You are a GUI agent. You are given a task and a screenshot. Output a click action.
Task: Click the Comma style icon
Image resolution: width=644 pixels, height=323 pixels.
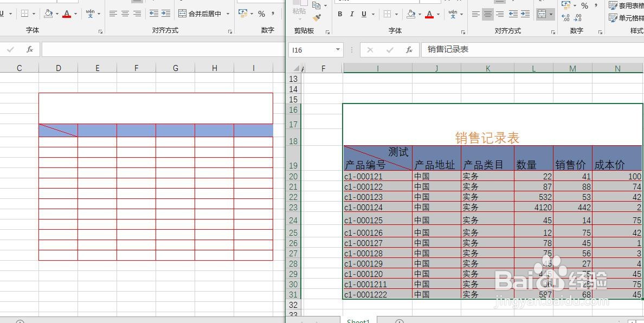596,5
